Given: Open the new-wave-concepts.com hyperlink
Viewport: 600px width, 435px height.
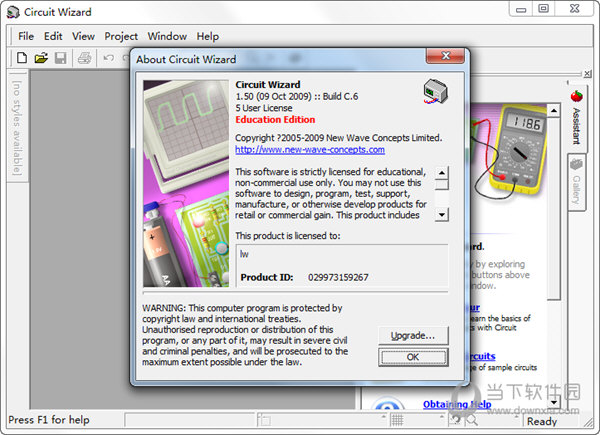Looking at the screenshot, I should coord(310,150).
